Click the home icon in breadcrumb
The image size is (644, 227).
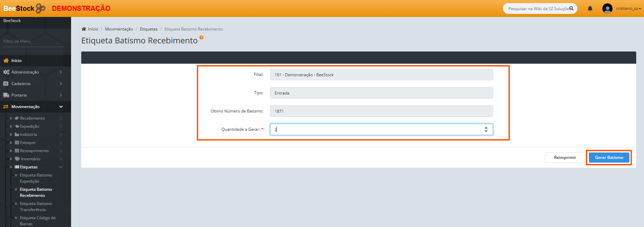click(84, 29)
